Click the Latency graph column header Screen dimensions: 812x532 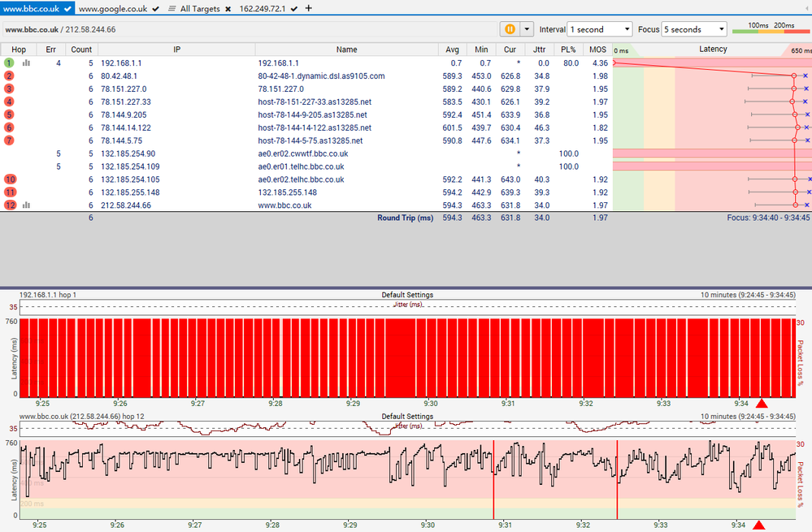pyautogui.click(x=713, y=50)
